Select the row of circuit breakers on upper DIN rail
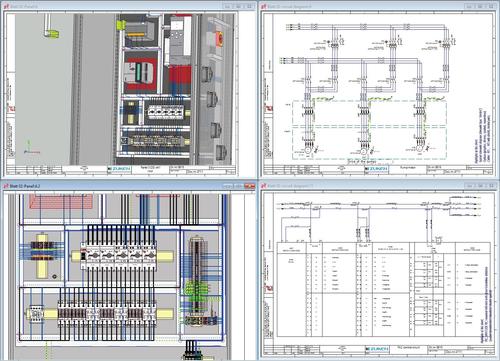The height and width of the screenshot is (361, 500). pyautogui.click(x=118, y=256)
